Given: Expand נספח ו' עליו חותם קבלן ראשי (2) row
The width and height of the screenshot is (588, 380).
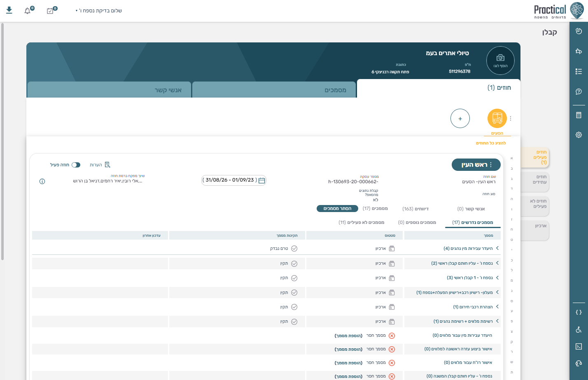Looking at the screenshot, I should coord(497,263).
